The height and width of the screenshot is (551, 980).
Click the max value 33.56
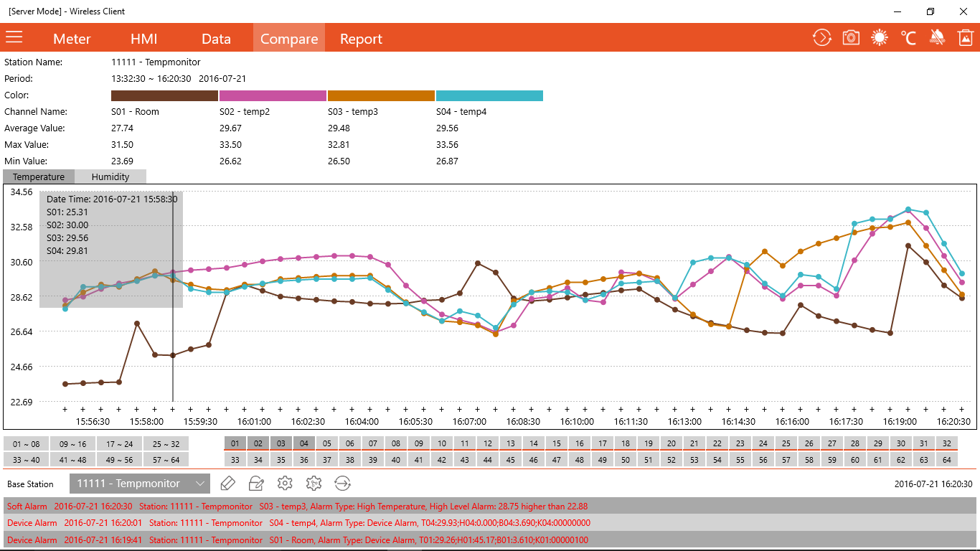pyautogui.click(x=447, y=145)
